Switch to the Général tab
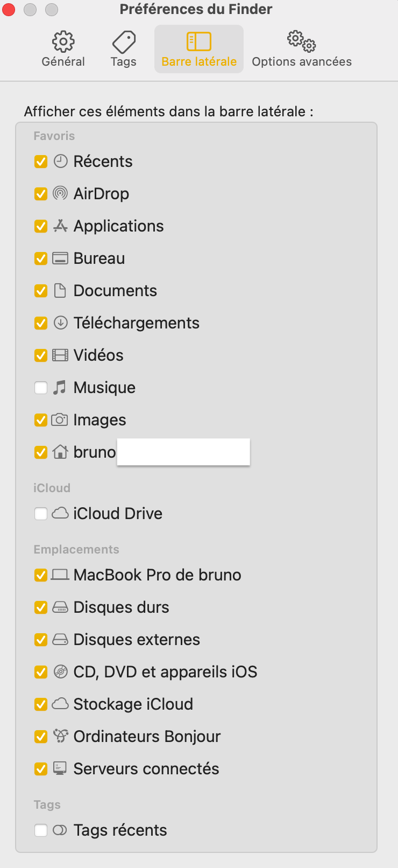The height and width of the screenshot is (868, 398). (63, 49)
